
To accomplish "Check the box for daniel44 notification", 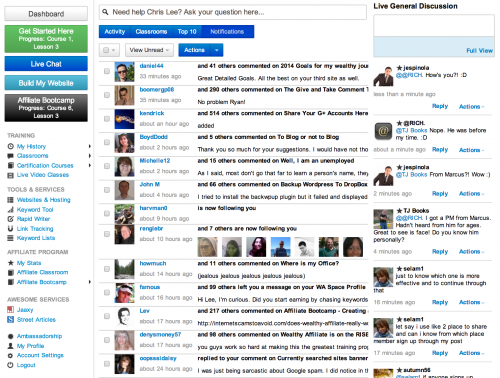I will coord(107,71).
